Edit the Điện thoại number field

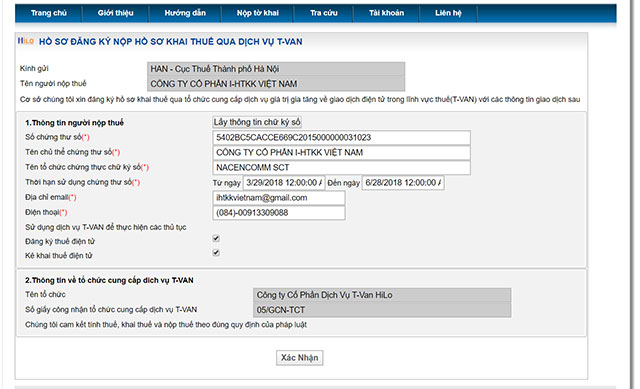(279, 213)
